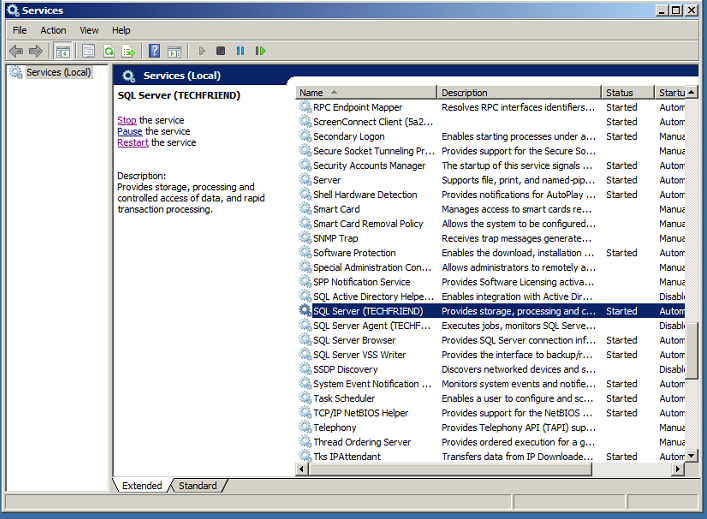Image resolution: width=707 pixels, height=519 pixels.
Task: Open the Help question-mark icon
Action: 154,51
